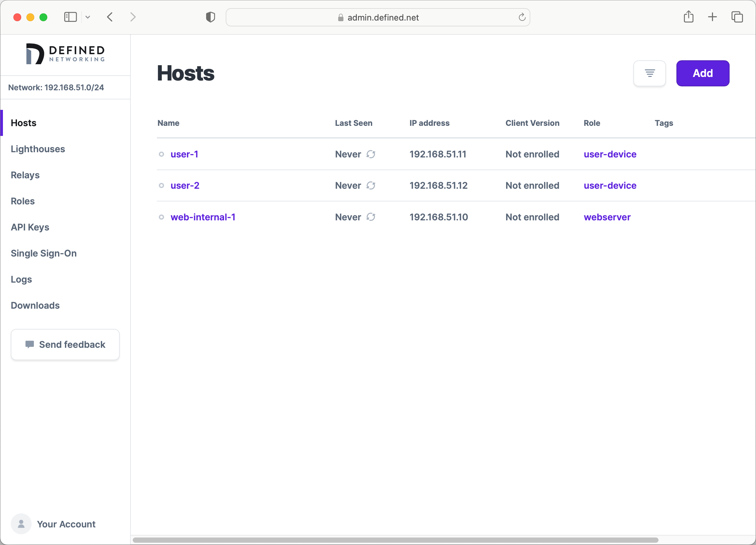Expand the browser sidebar options chevron

pyautogui.click(x=88, y=17)
